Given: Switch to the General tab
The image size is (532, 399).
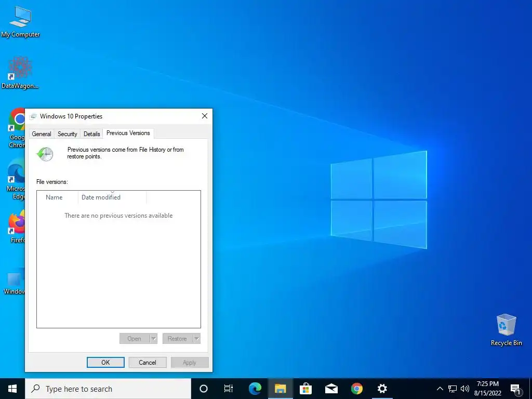Looking at the screenshot, I should 42,134.
